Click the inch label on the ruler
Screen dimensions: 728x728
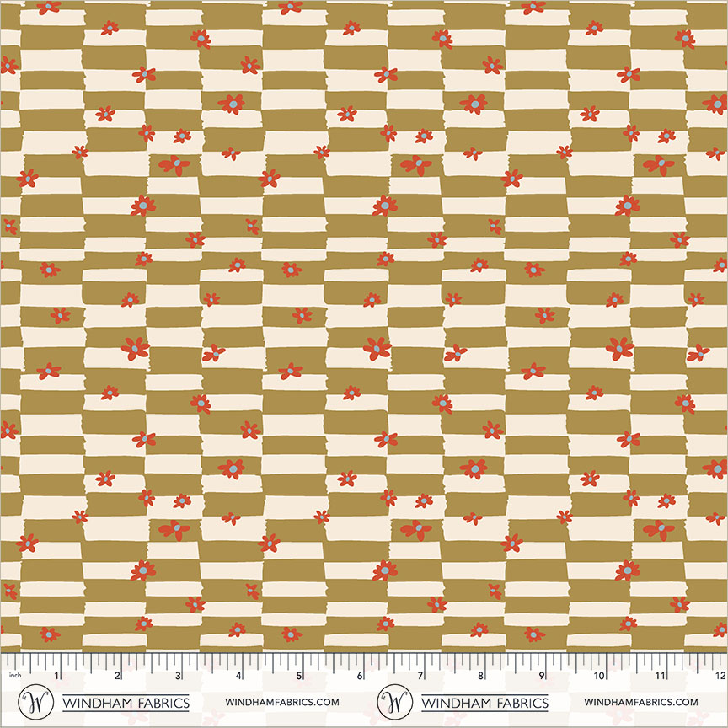(x=15, y=674)
